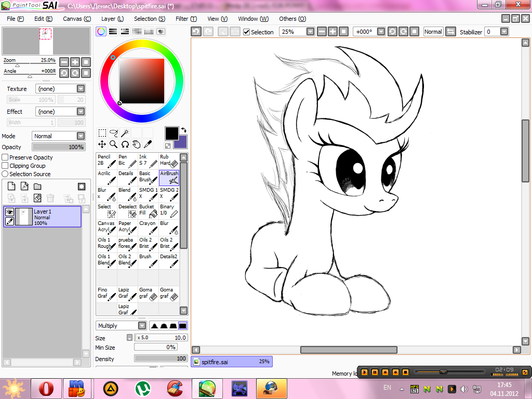Select the Lasso tool

pyautogui.click(x=114, y=132)
